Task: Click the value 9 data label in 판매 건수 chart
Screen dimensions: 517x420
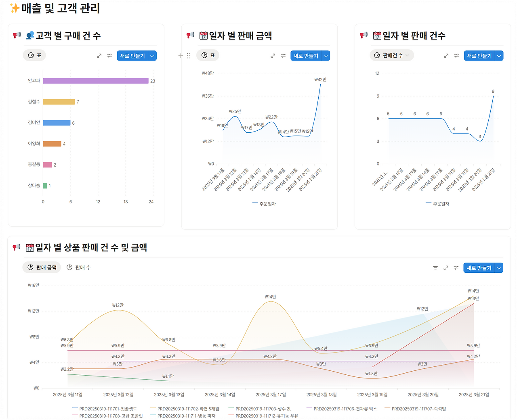Action: pos(493,92)
